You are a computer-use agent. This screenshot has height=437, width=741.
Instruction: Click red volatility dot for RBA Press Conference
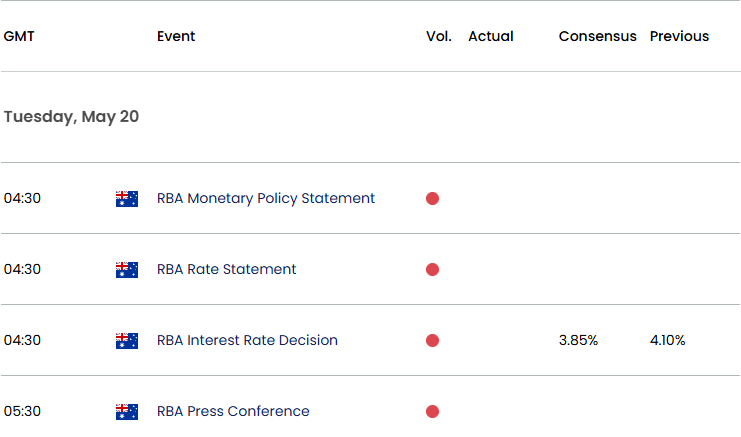pos(432,411)
